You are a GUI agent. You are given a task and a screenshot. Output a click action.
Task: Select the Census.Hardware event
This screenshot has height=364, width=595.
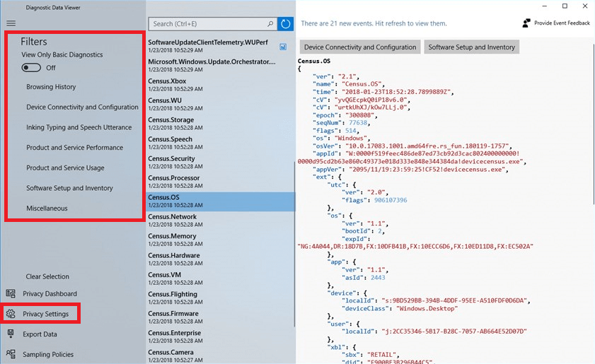pyautogui.click(x=220, y=259)
